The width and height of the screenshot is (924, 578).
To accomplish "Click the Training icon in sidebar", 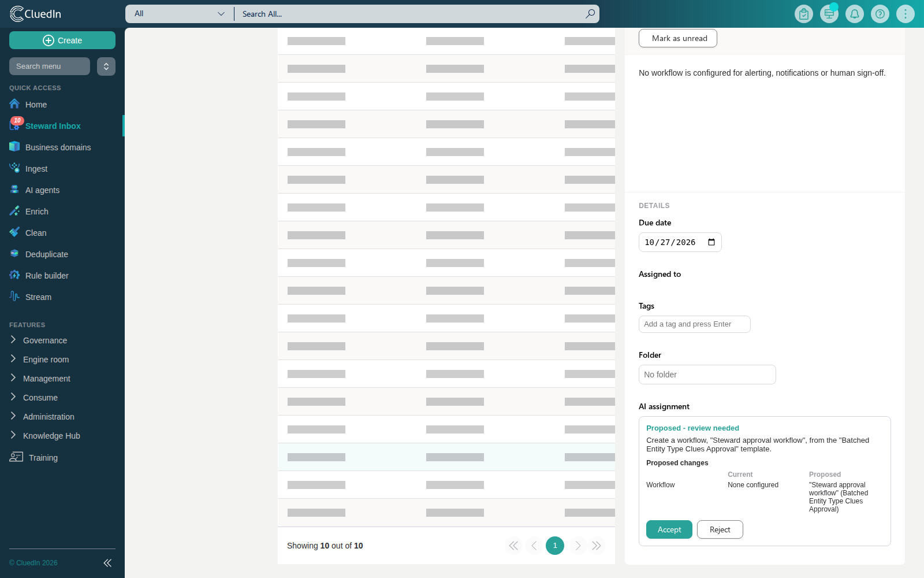I will [x=16, y=457].
